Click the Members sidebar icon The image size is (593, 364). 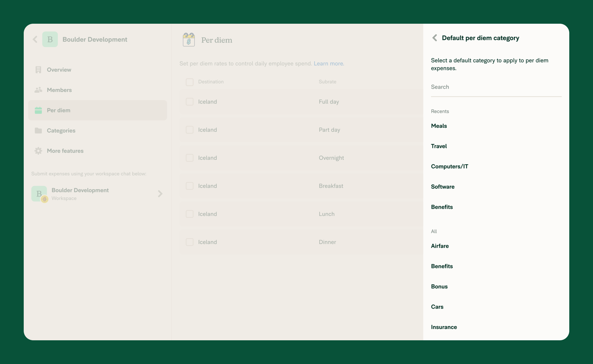pyautogui.click(x=38, y=90)
